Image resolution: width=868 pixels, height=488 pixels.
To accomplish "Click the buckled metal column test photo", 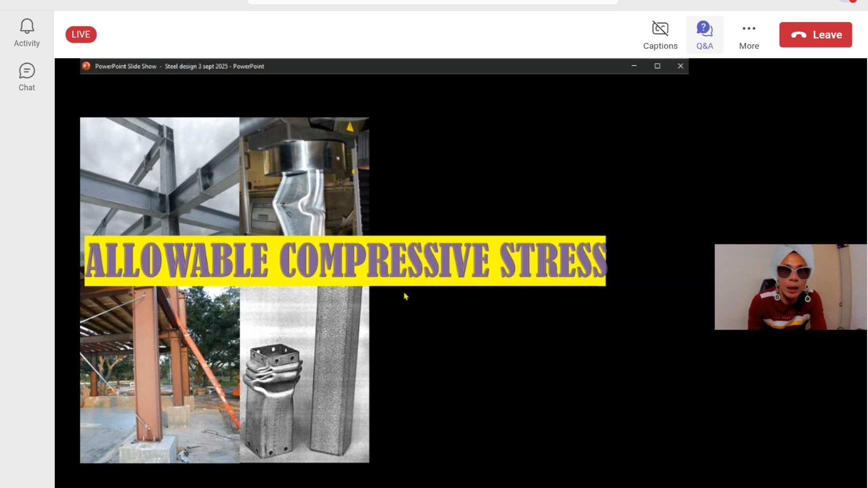I will [304, 176].
